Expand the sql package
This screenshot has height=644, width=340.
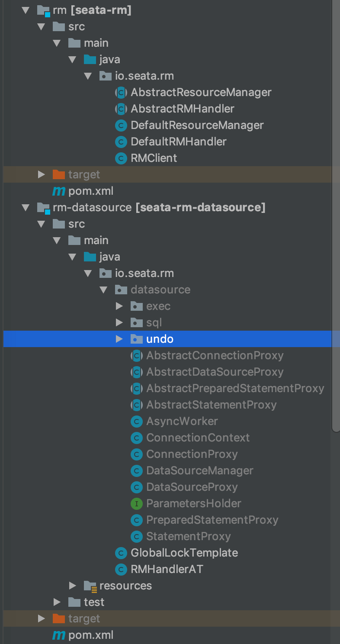click(x=119, y=323)
